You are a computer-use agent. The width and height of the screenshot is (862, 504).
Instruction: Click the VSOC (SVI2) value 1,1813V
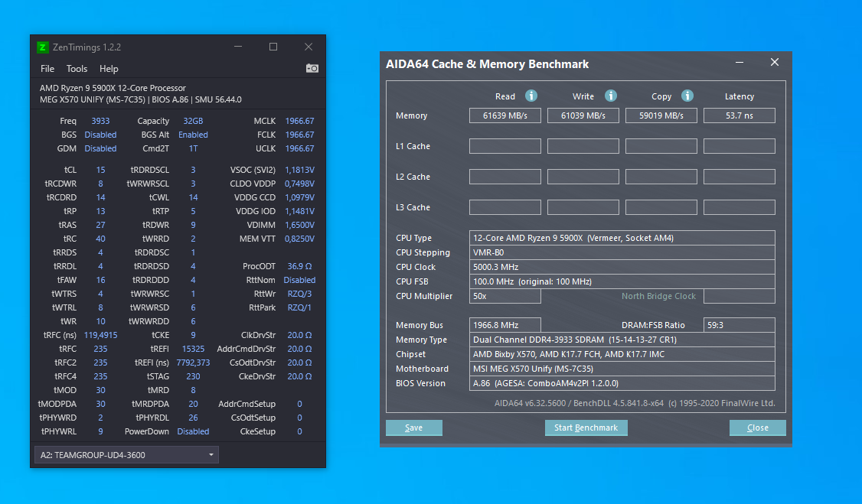coord(299,170)
